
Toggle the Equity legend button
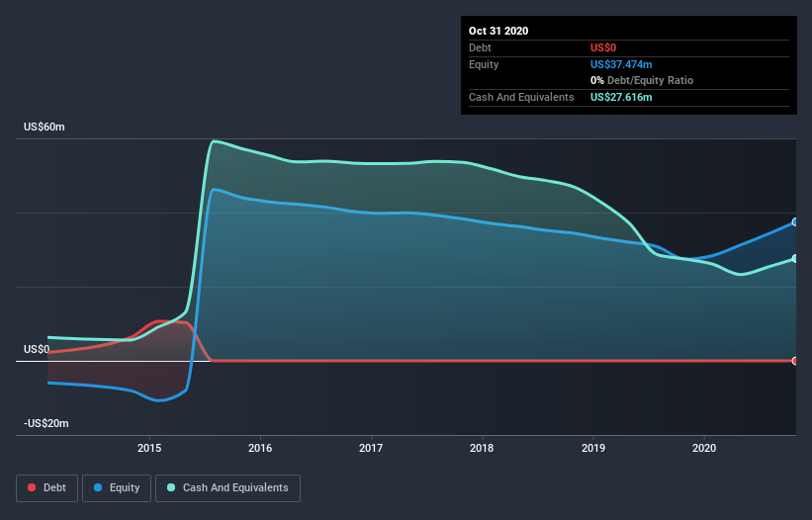(117, 488)
